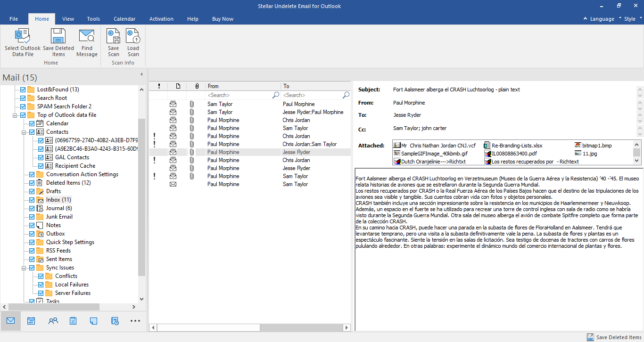Uncheck the Junk Email folder checkbox
644x342 pixels.
32,217
